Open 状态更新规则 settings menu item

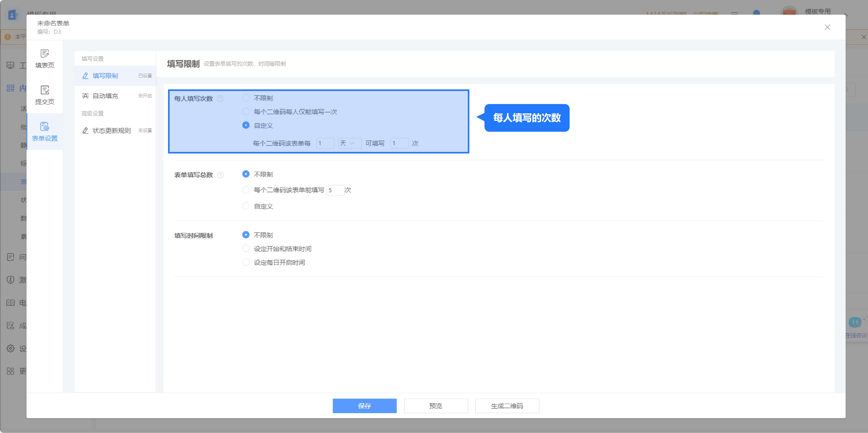[111, 131]
